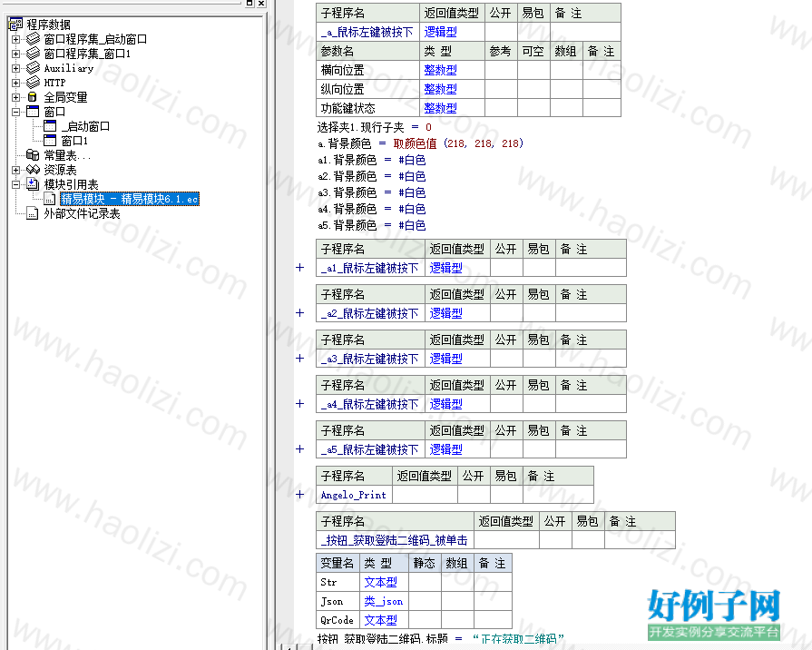The image size is (812, 650).
Task: Click the _a2_鼠标左键被按下 name cell
Action: 370,313
